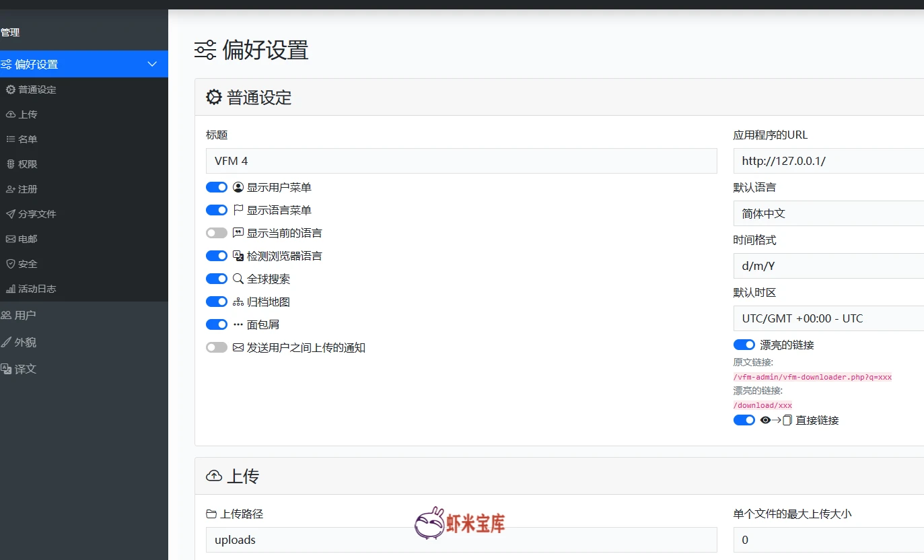This screenshot has height=560, width=924.
Task: Click the sliders icon beside 偏好设置 sidebar item
Action: point(6,65)
